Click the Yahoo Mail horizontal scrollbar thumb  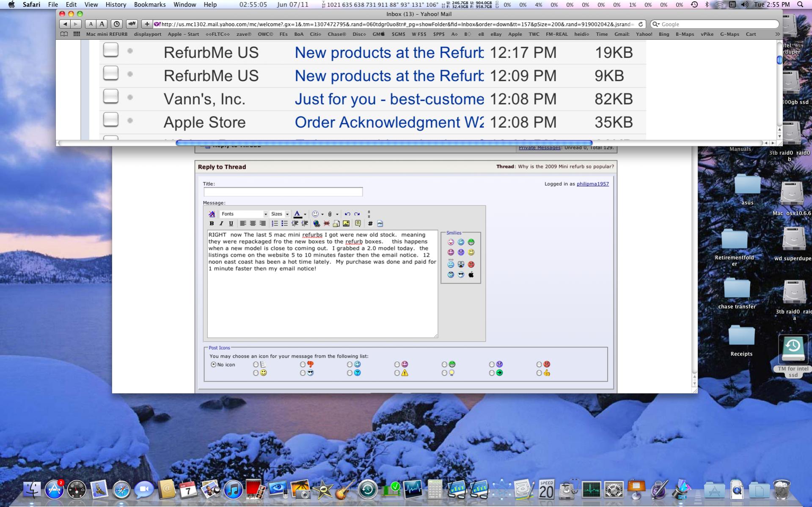coord(384,143)
